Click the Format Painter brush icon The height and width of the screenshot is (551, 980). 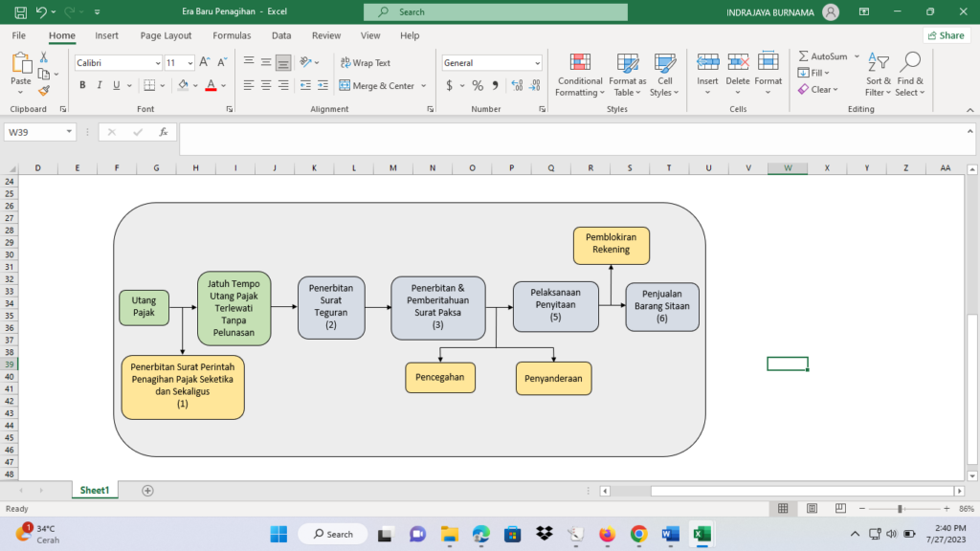coord(44,91)
